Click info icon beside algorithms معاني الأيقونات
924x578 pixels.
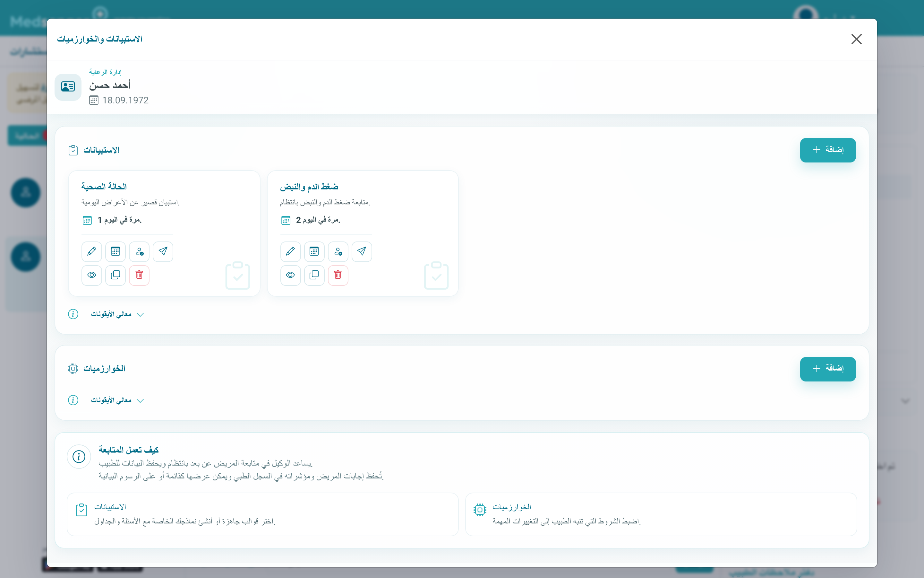pos(73,400)
